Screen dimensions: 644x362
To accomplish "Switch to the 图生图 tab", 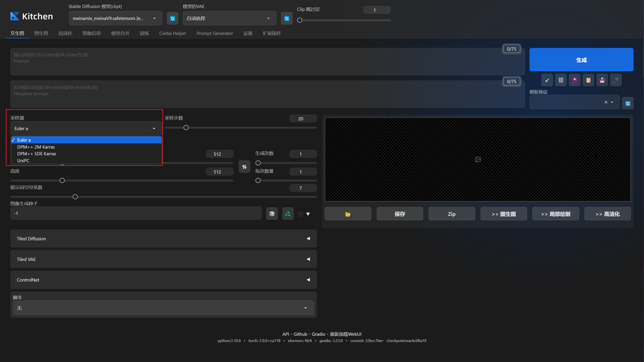I will pos(41,33).
